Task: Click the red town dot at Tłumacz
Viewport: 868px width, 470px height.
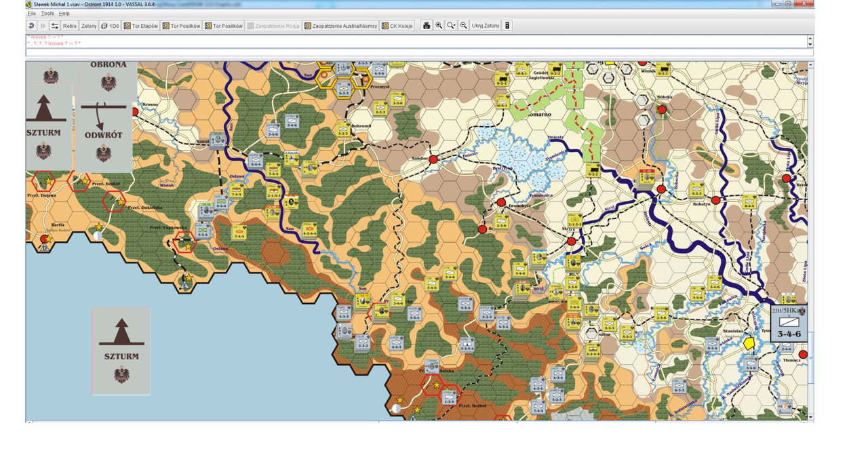Action: pos(803,354)
